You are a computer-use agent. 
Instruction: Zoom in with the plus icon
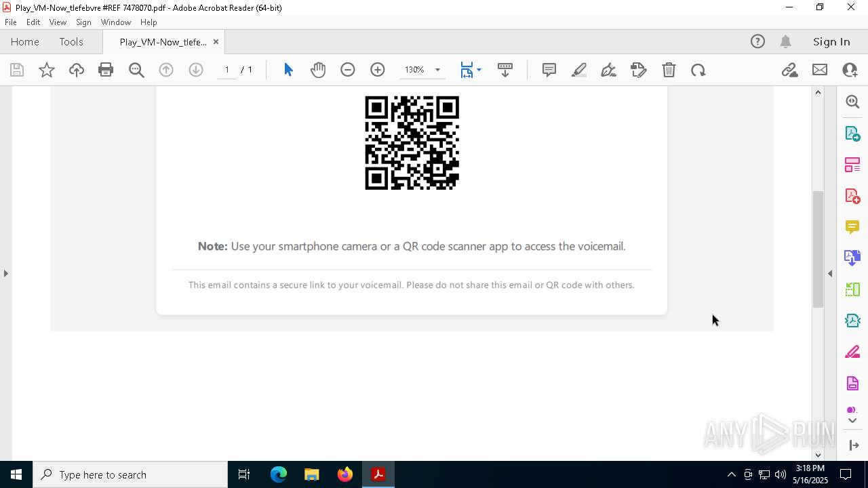point(378,70)
